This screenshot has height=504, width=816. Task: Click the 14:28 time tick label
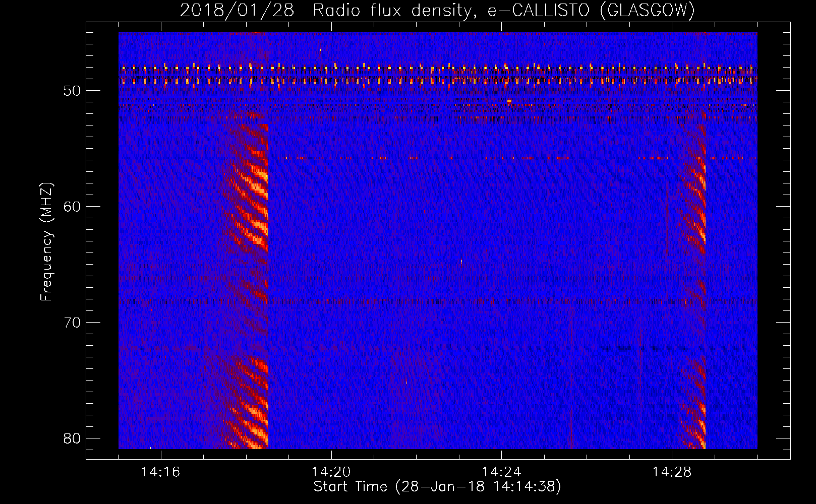click(x=672, y=472)
